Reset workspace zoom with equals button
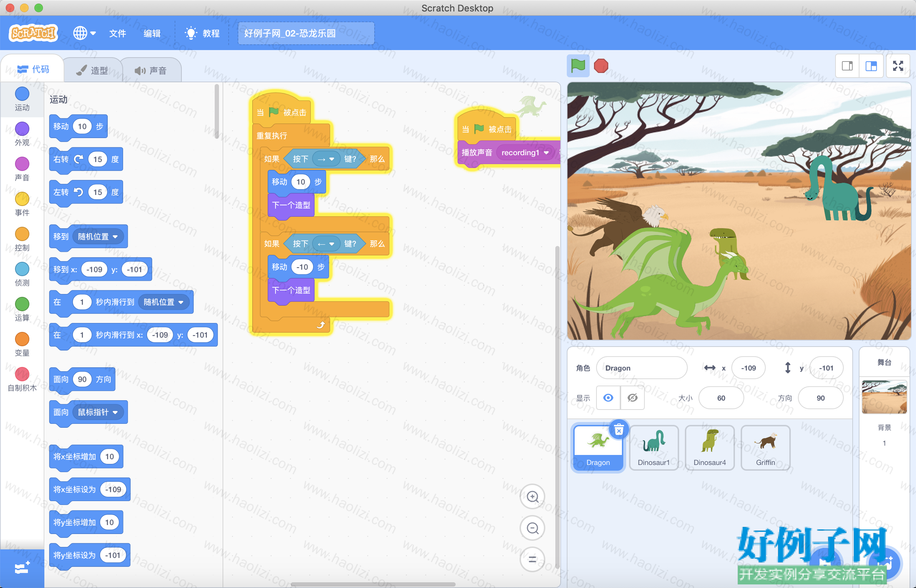 (532, 559)
